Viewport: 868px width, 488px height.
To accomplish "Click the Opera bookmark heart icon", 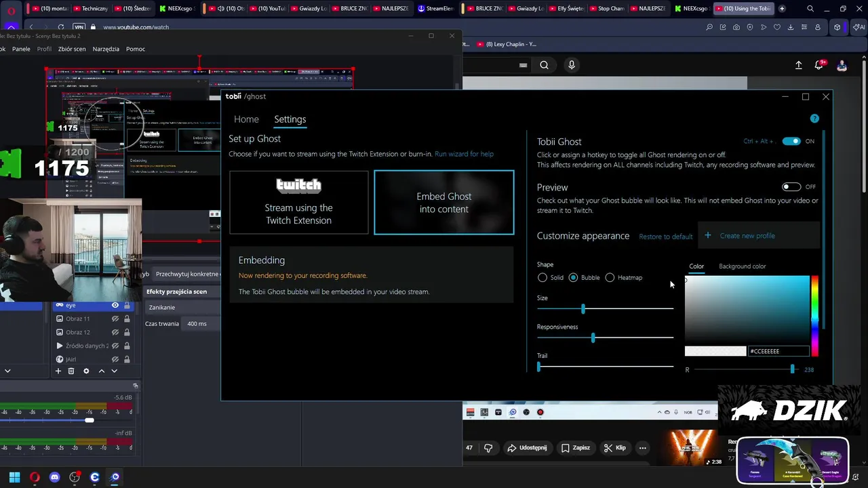I will click(777, 27).
